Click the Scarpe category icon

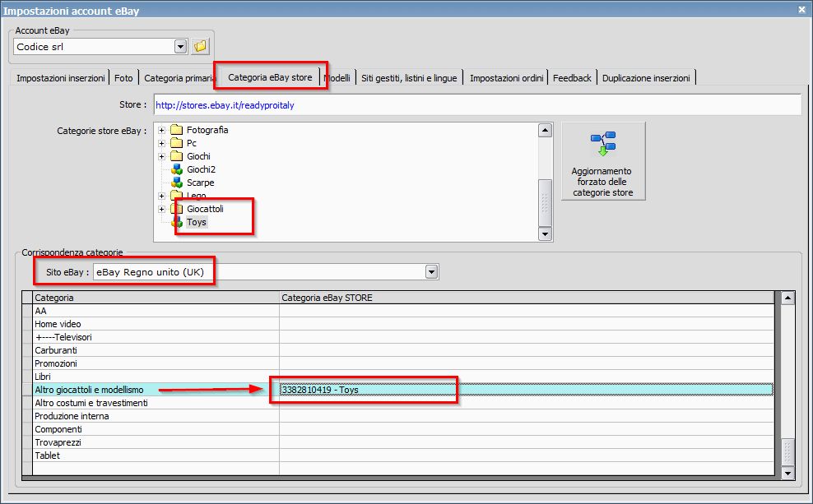pyautogui.click(x=177, y=183)
